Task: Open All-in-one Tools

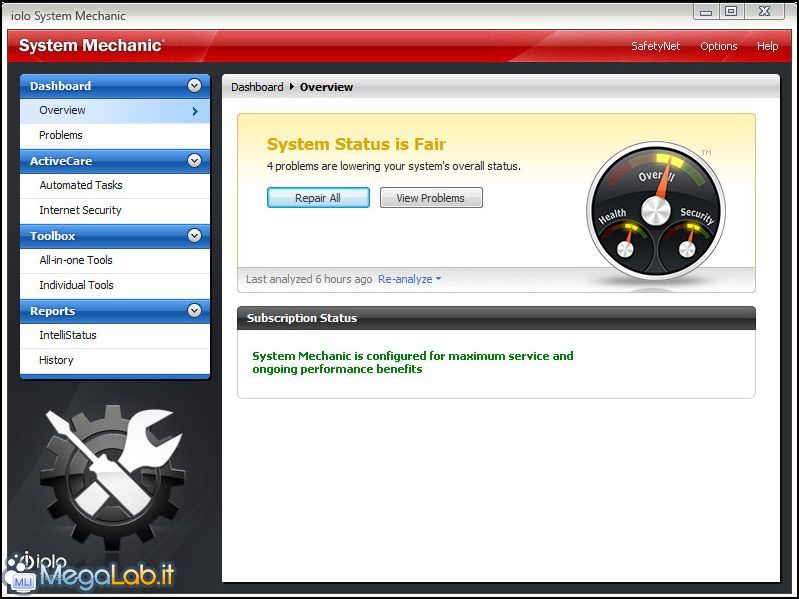Action: click(115, 260)
